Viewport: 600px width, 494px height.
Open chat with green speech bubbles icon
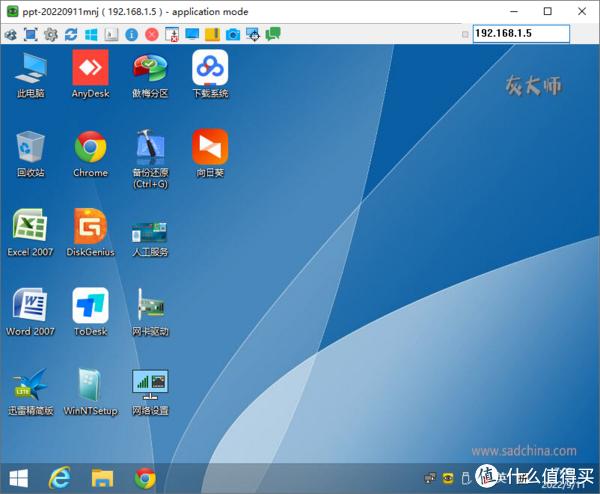273,34
